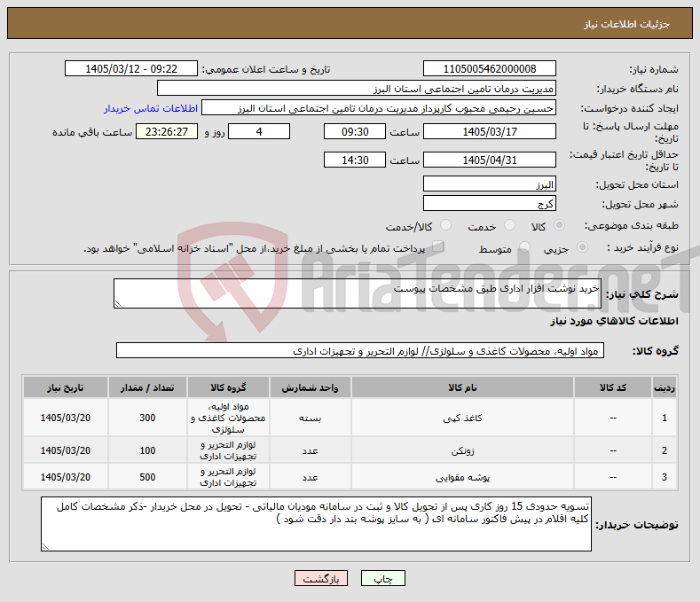This screenshot has width=700, height=602.
Task: Click the buyer organization name field
Action: click(x=357, y=89)
